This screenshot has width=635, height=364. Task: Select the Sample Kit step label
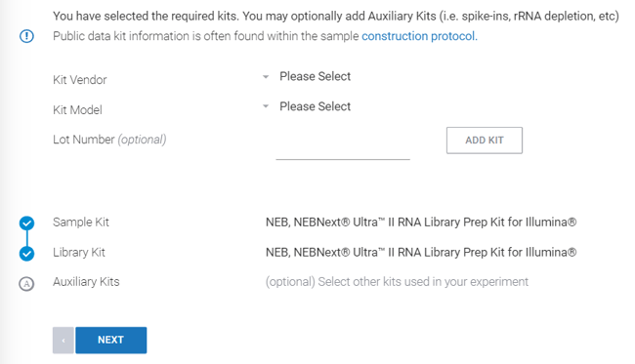[x=81, y=222]
